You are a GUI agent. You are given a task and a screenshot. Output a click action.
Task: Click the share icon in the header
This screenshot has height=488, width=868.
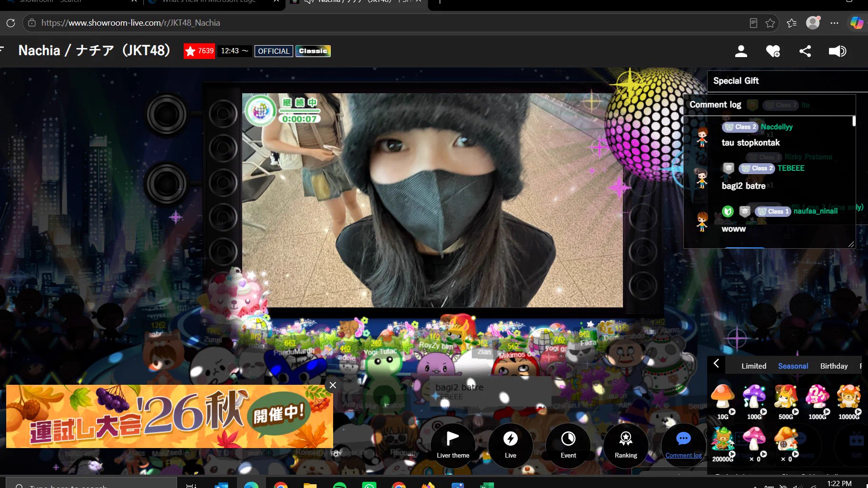(x=805, y=51)
